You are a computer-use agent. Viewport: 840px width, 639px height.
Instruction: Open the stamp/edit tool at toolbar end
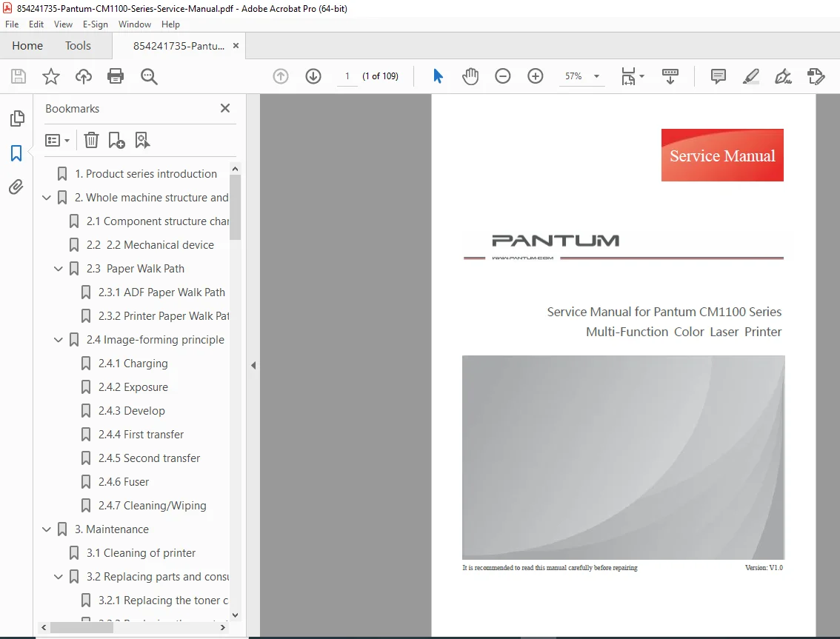click(816, 76)
